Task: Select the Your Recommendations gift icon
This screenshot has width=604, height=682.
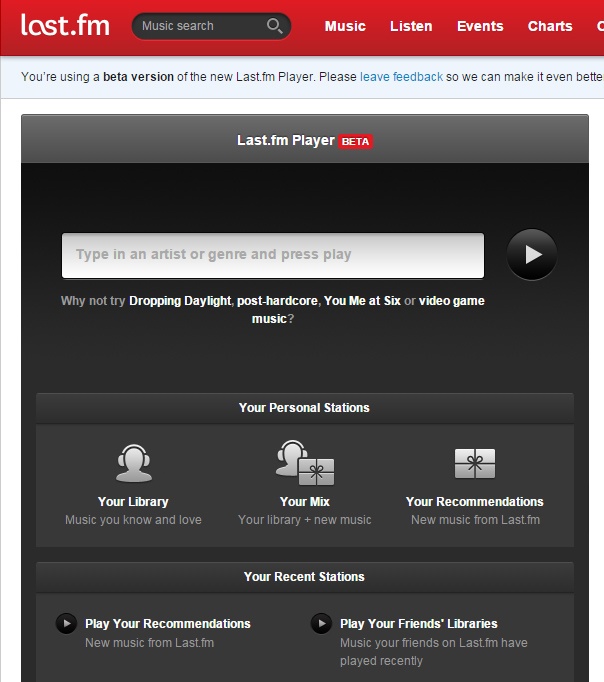Action: tap(475, 464)
